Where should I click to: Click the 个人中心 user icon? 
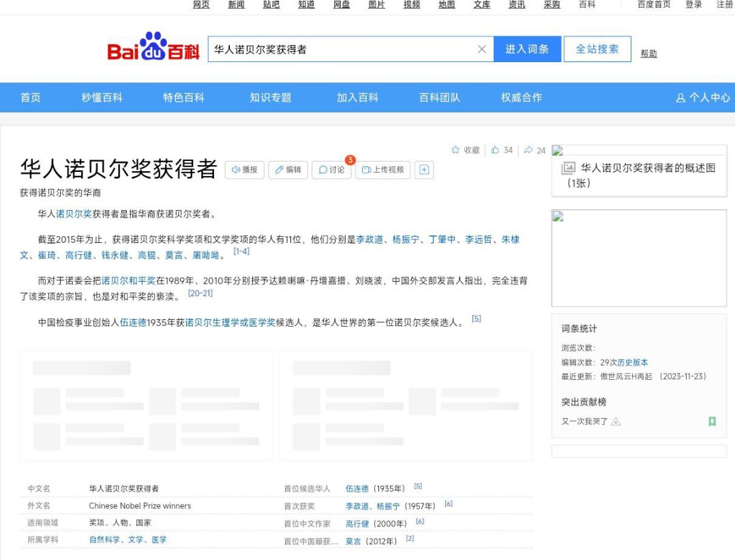coord(680,98)
